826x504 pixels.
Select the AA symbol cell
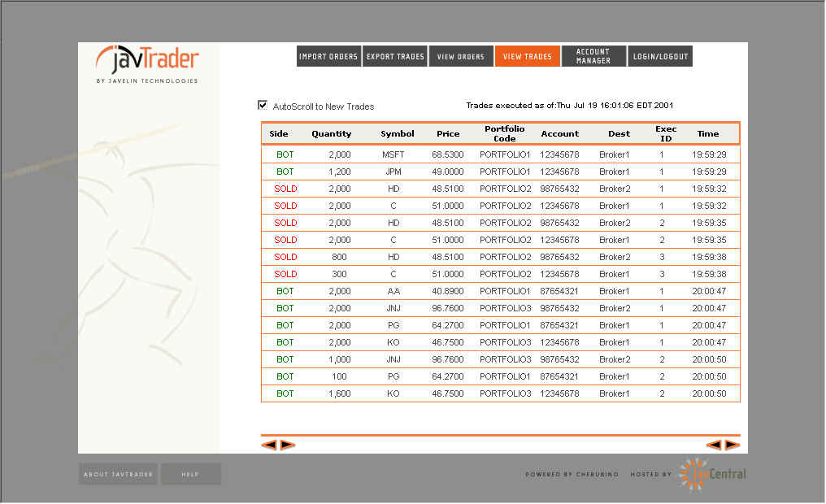393,291
